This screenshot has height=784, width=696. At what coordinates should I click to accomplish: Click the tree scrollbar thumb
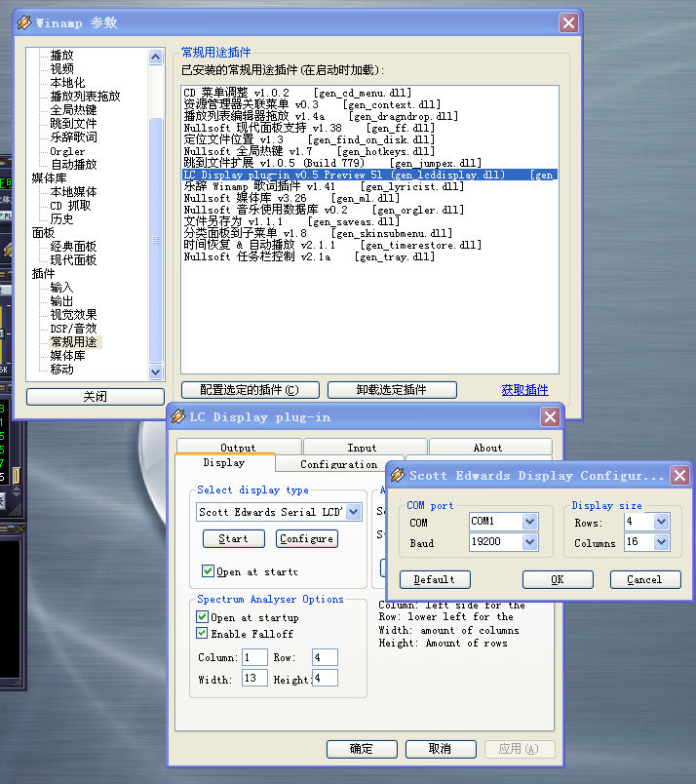[156, 240]
